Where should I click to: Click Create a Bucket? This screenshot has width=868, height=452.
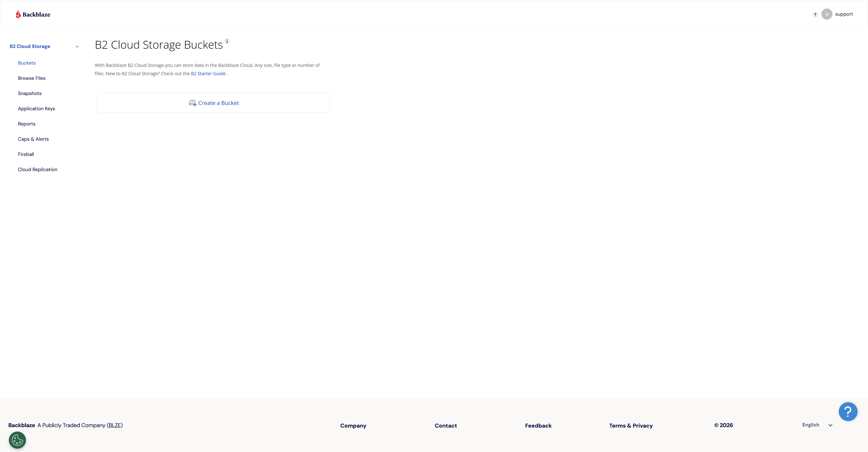[213, 103]
